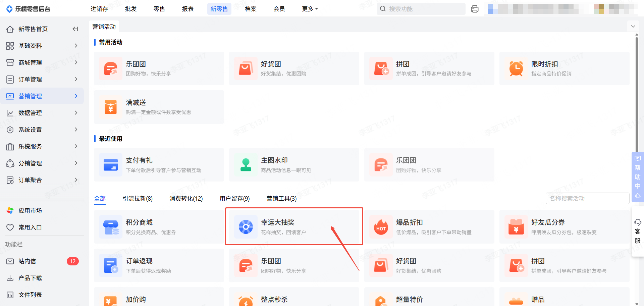Image resolution: width=644 pixels, height=306 pixels.
Task: Open the 进销存 top menu
Action: [99, 9]
